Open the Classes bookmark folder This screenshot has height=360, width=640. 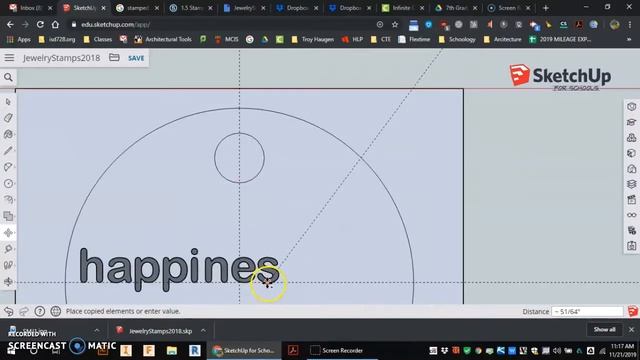click(98, 39)
